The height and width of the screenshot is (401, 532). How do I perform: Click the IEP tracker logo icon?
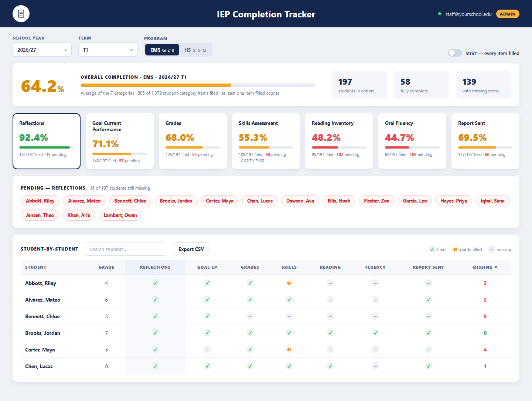[21, 14]
